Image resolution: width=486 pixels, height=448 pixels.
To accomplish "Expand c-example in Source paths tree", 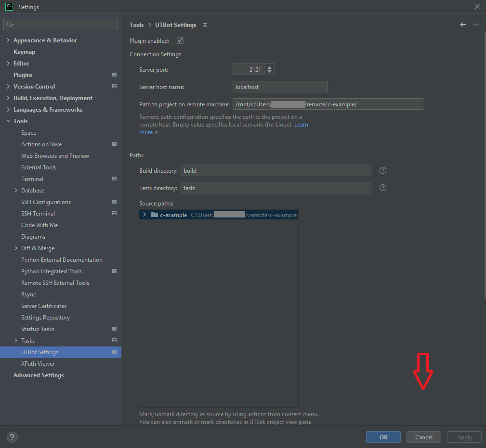I will click(x=144, y=215).
